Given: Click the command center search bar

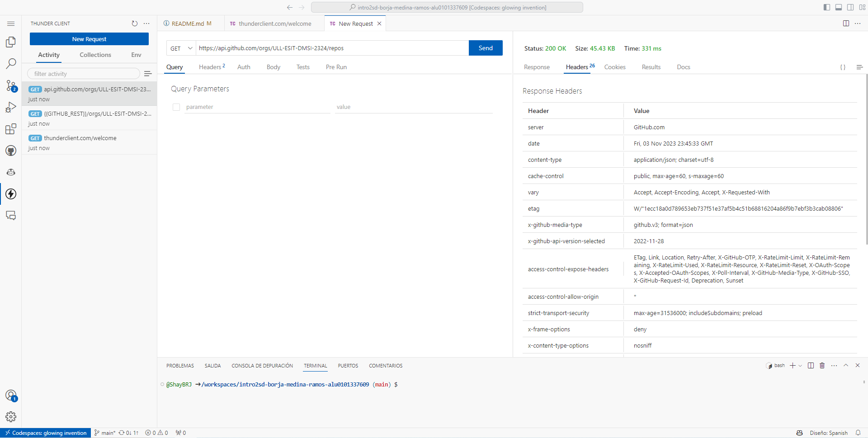Looking at the screenshot, I should coord(447,7).
